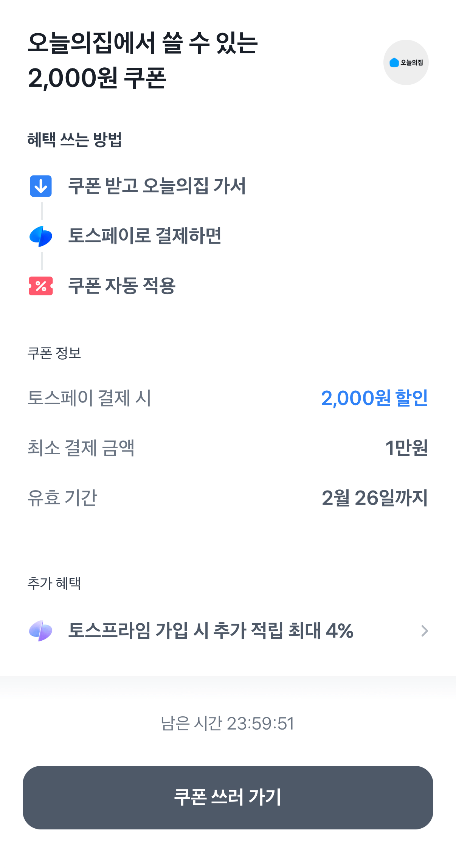Click the 오늘의집 logo badge
This screenshot has height=868, width=456.
[406, 62]
